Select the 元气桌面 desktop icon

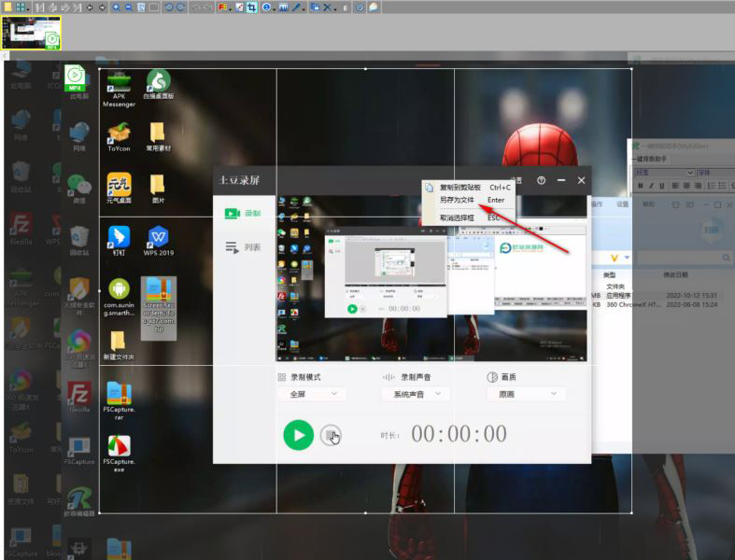point(119,188)
